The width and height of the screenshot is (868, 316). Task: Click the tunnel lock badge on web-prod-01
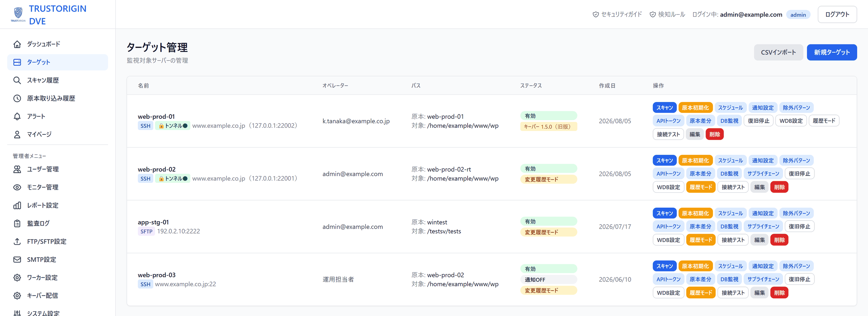click(173, 126)
